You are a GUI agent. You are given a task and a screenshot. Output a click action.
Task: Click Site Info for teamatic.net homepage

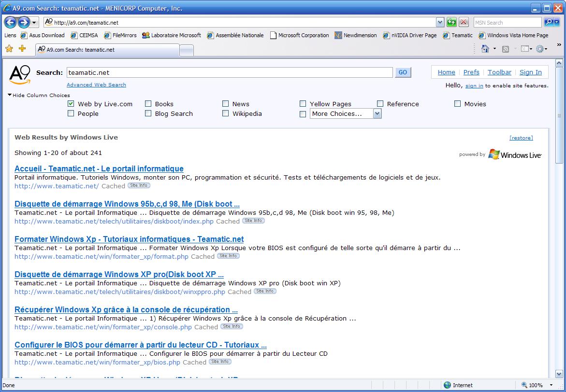coord(139,185)
